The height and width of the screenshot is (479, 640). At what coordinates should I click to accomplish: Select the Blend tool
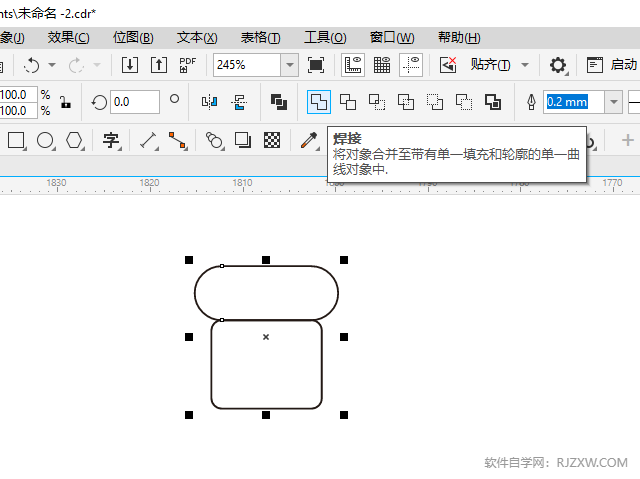click(214, 140)
